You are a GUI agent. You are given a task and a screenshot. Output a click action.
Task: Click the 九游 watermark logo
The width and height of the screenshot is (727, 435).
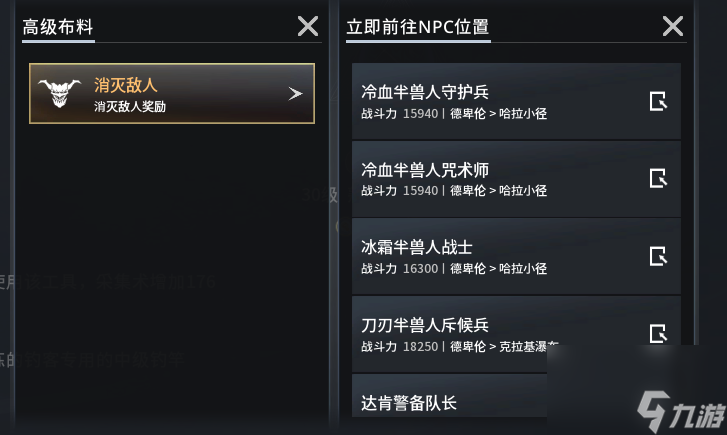point(681,411)
